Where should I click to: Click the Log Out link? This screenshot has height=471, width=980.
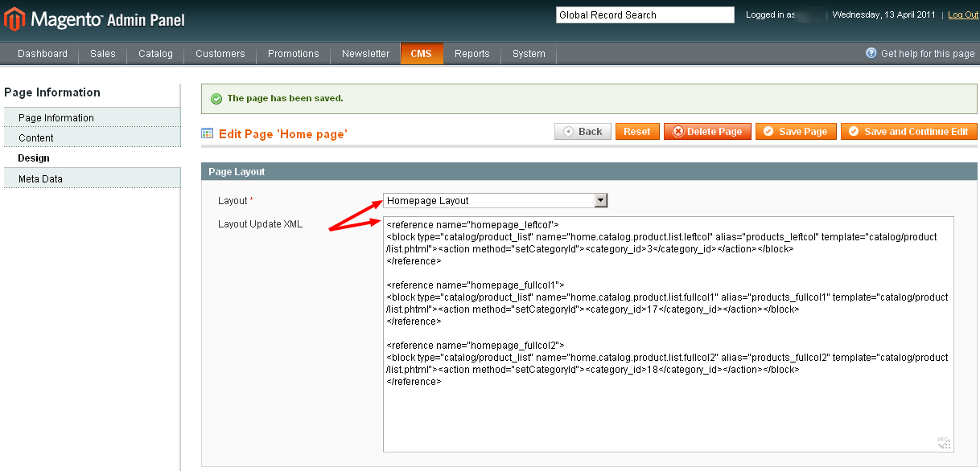[x=963, y=15]
